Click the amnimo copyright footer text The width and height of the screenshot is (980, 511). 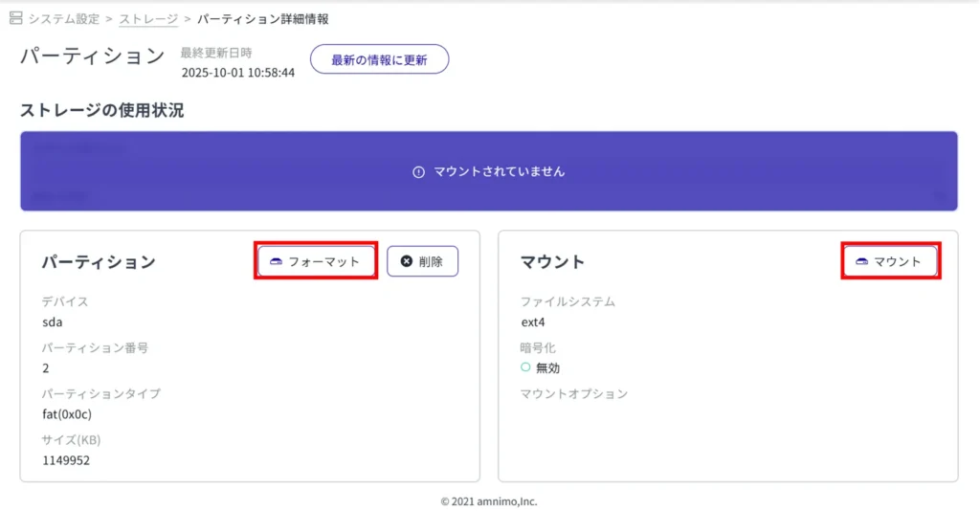[489, 500]
